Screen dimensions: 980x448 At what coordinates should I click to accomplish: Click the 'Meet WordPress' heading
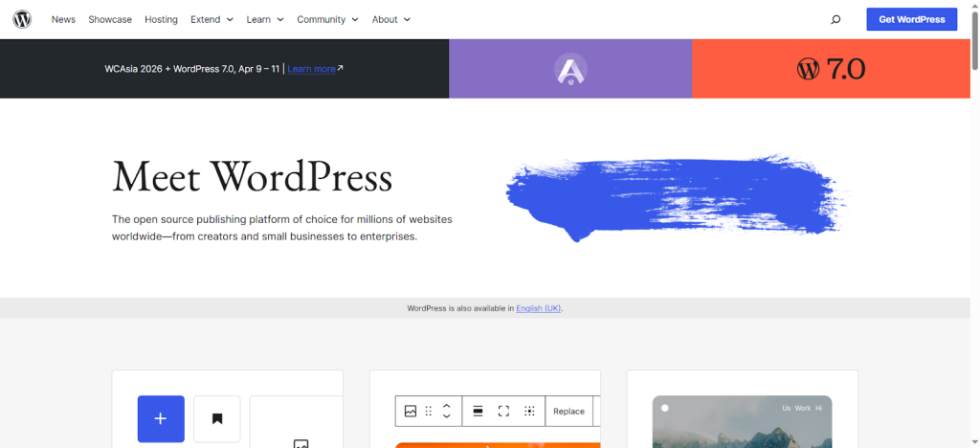pos(252,175)
